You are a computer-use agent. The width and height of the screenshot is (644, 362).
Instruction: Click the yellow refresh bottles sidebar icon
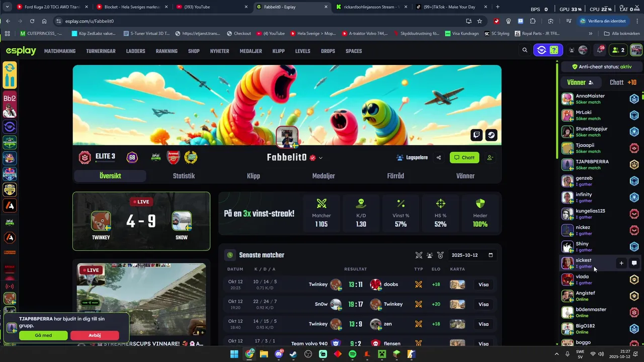coord(10,75)
